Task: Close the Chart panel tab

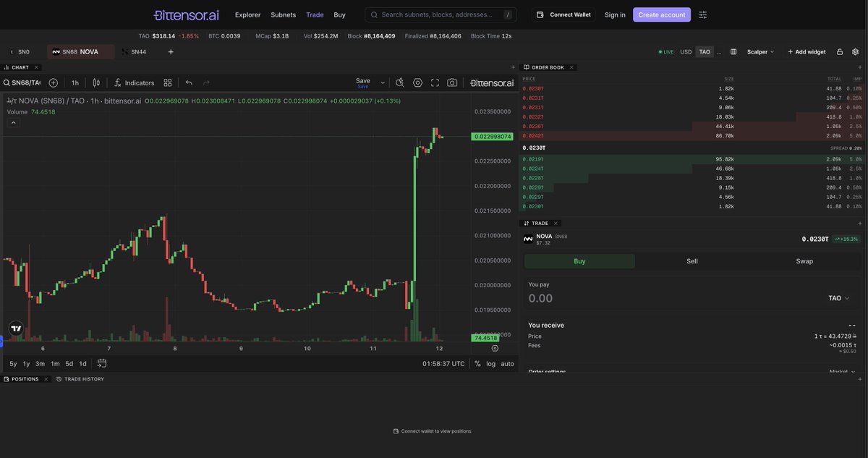Action: click(36, 67)
